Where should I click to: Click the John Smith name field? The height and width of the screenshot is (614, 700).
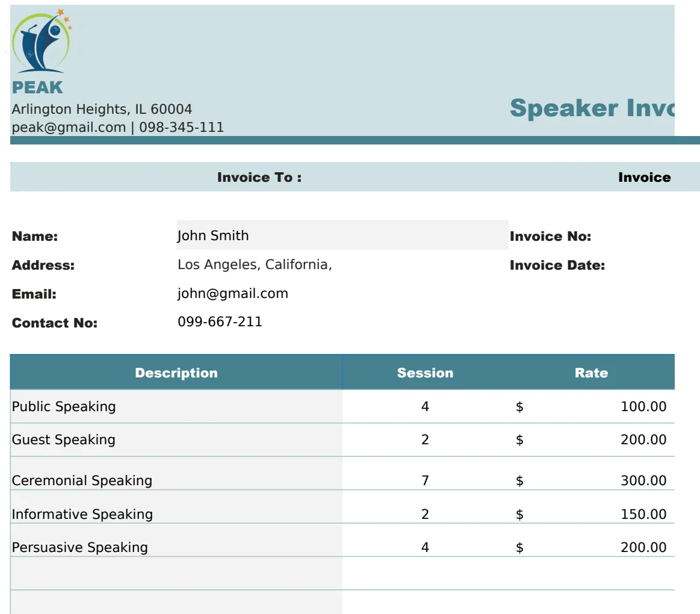point(342,235)
